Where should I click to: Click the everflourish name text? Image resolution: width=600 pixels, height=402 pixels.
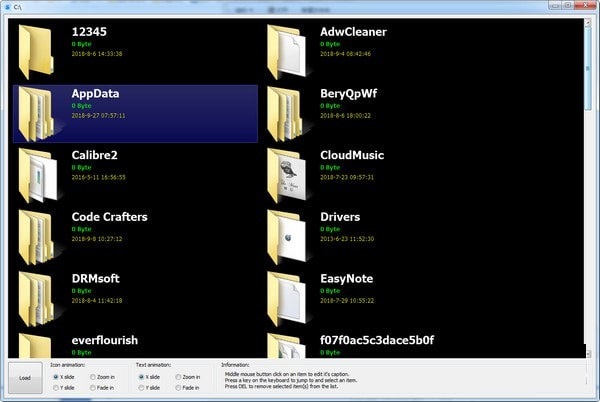coord(104,340)
